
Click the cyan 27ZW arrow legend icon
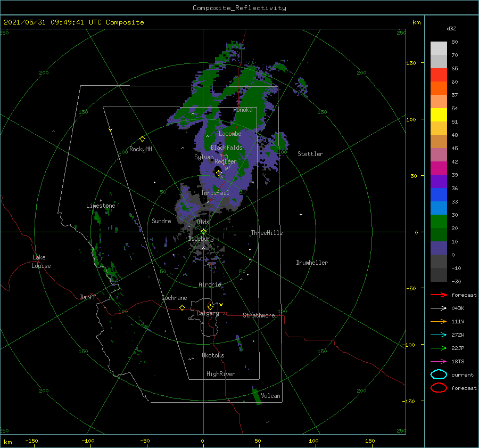click(x=439, y=335)
